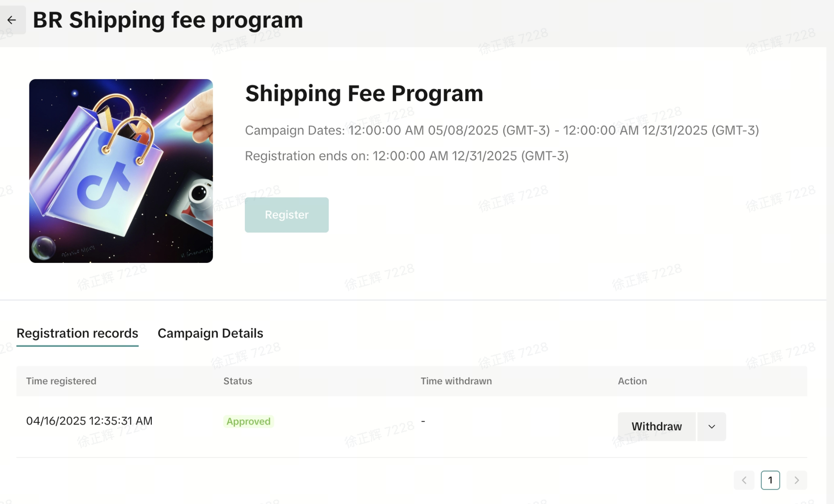834x504 pixels.
Task: Expand the Withdraw dropdown chevron
Action: coord(712,427)
